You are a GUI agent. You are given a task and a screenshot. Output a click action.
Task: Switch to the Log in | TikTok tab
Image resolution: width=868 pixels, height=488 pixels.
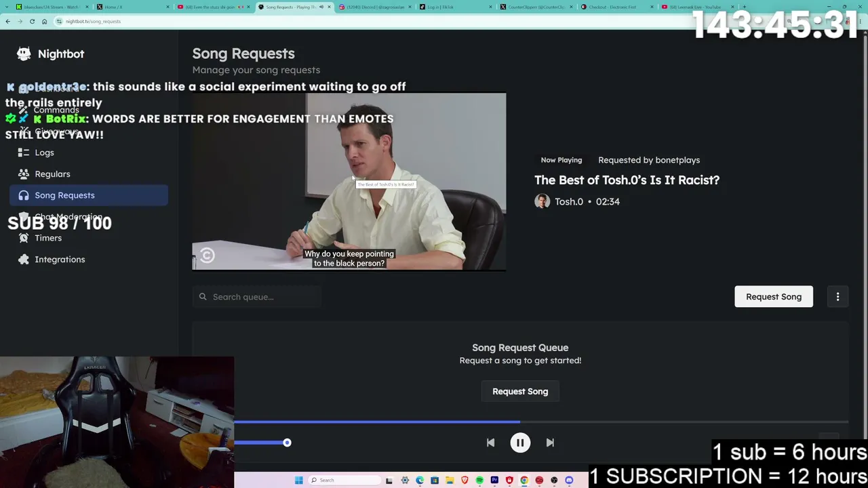tap(455, 7)
